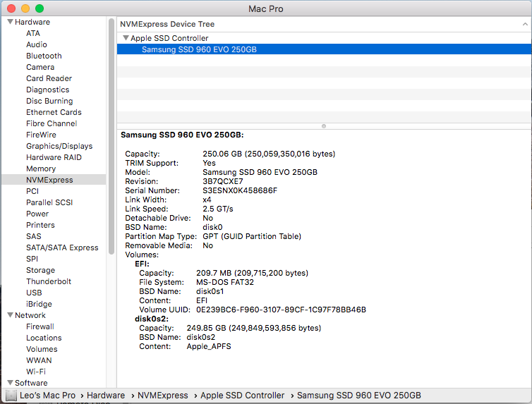This screenshot has height=404, width=532.
Task: Select SPI in the sidebar
Action: pyautogui.click(x=32, y=259)
